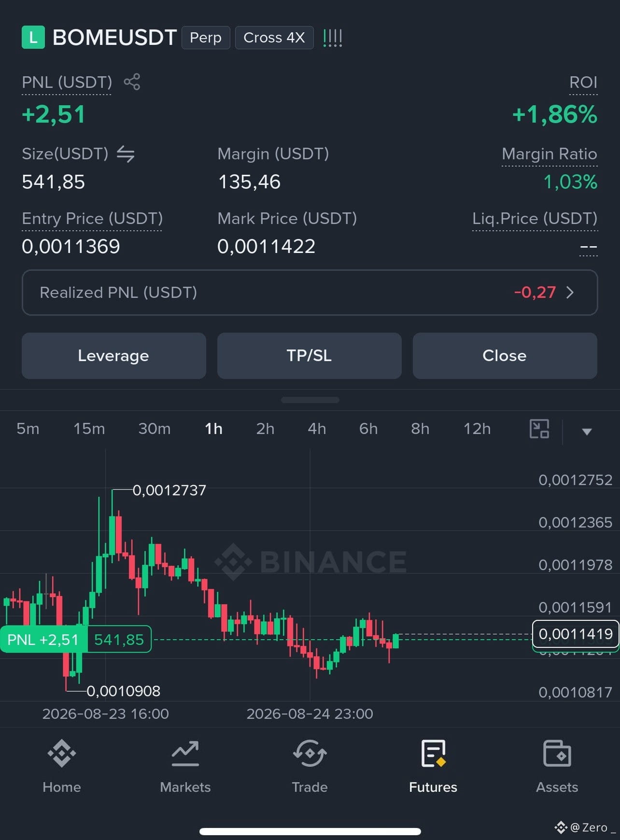Open the chart picture-in-picture layout icon
Screen dimensions: 620x840
(539, 429)
